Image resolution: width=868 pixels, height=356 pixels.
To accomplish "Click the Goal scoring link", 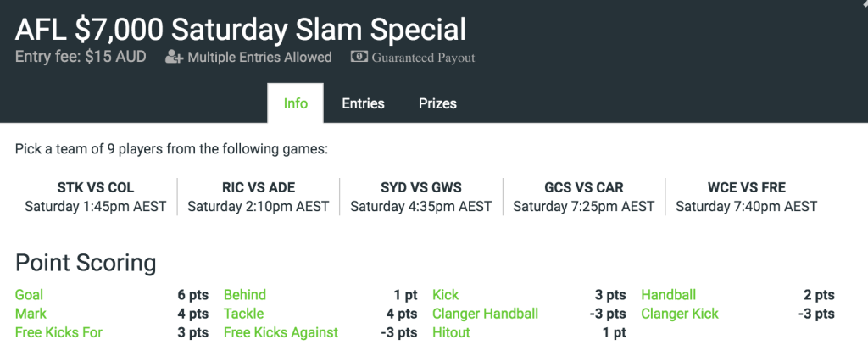I will 29,295.
